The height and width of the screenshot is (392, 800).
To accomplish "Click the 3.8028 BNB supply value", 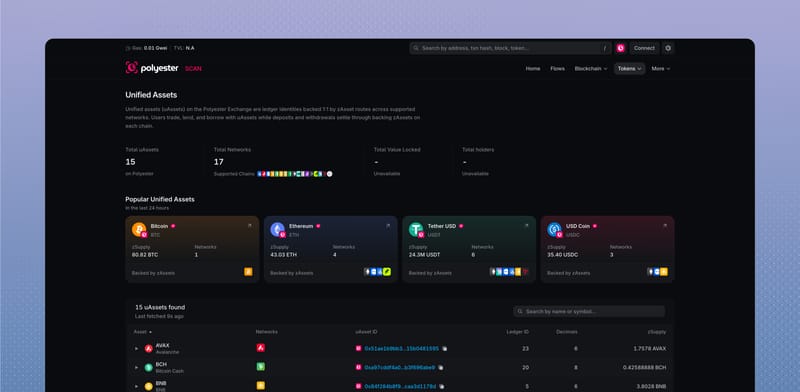I will coord(651,386).
